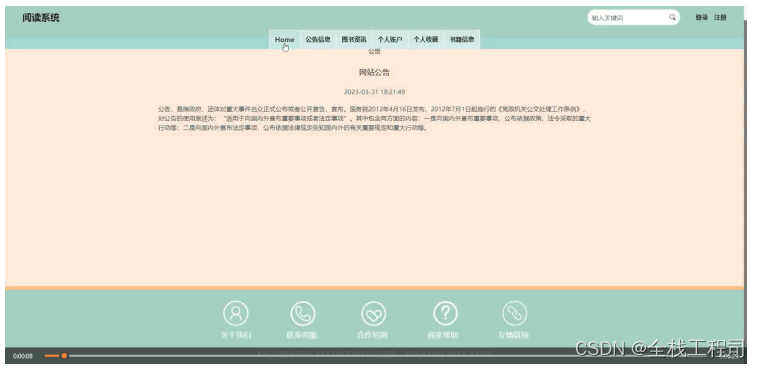Click the 关于我们 footer label
Image resolution: width=760 pixels, height=368 pixels.
236,335
